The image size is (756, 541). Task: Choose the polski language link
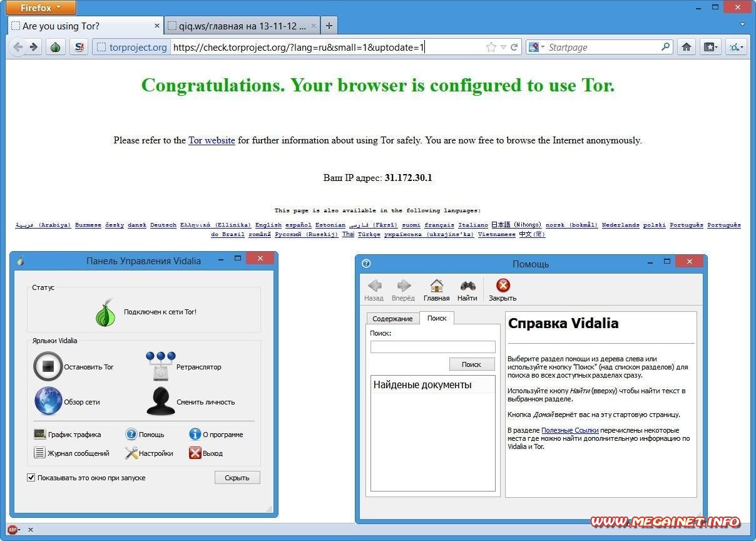tap(655, 225)
